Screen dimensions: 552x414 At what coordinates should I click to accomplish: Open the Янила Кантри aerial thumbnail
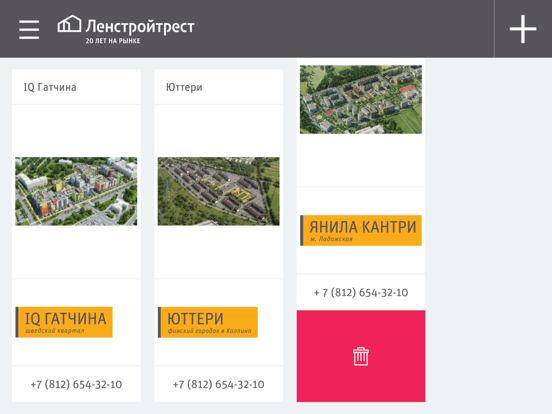coord(361,99)
